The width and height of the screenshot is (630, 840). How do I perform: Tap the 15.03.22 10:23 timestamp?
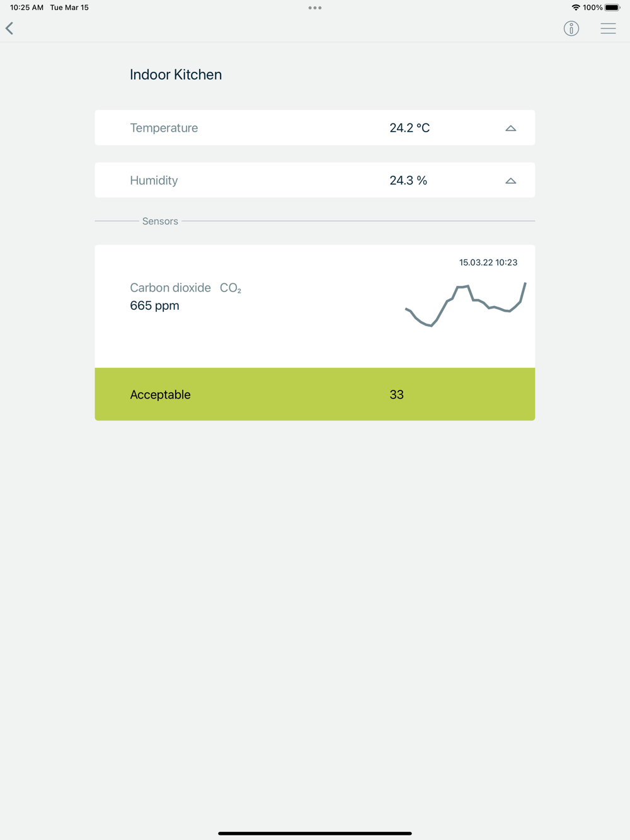488,263
